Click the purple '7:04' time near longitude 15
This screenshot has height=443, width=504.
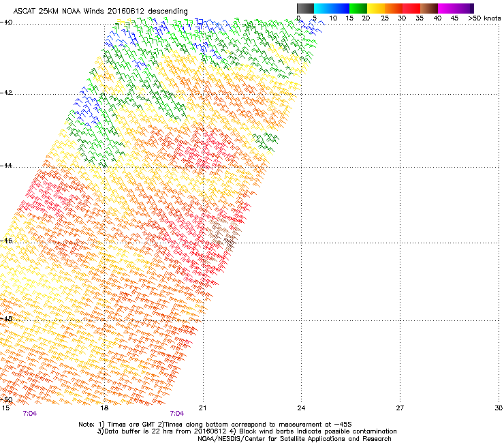29,414
